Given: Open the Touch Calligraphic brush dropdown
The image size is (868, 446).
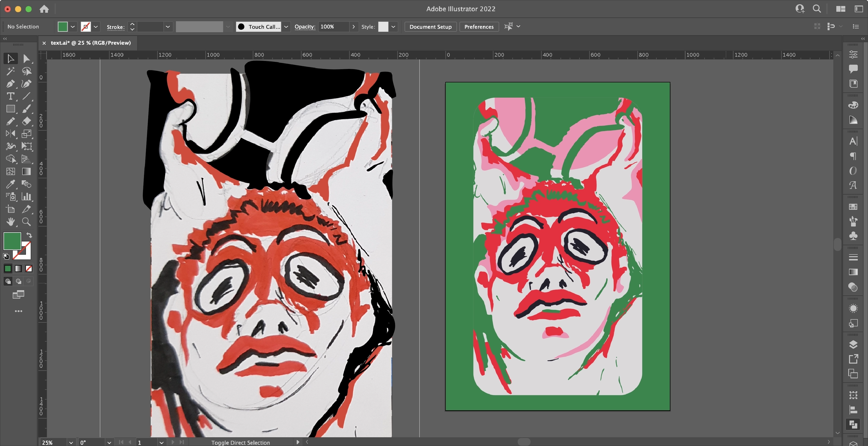Looking at the screenshot, I should pyautogui.click(x=286, y=27).
